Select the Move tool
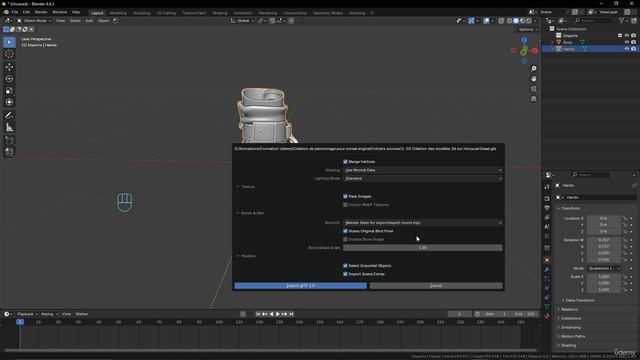 click(x=9, y=67)
